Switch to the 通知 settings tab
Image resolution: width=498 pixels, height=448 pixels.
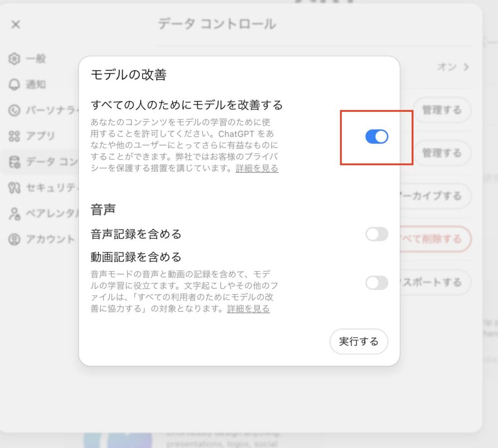tap(36, 85)
